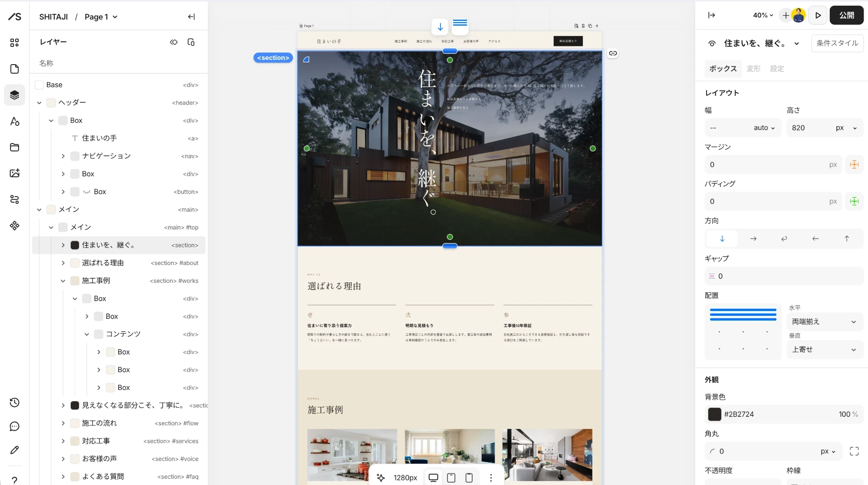
Task: Select the layers panel icon
Action: 14,95
